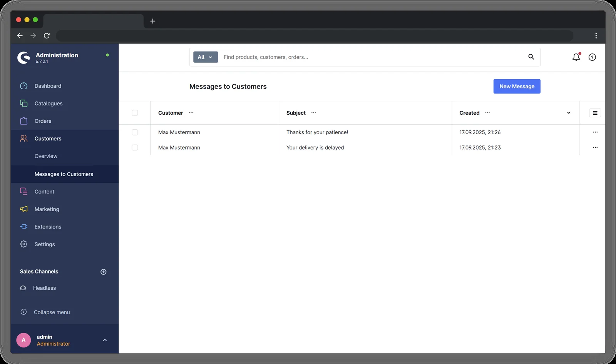Select the 'Thanks for your patience!' row checkbox
Viewport: 616px width, 364px height.
click(x=135, y=132)
